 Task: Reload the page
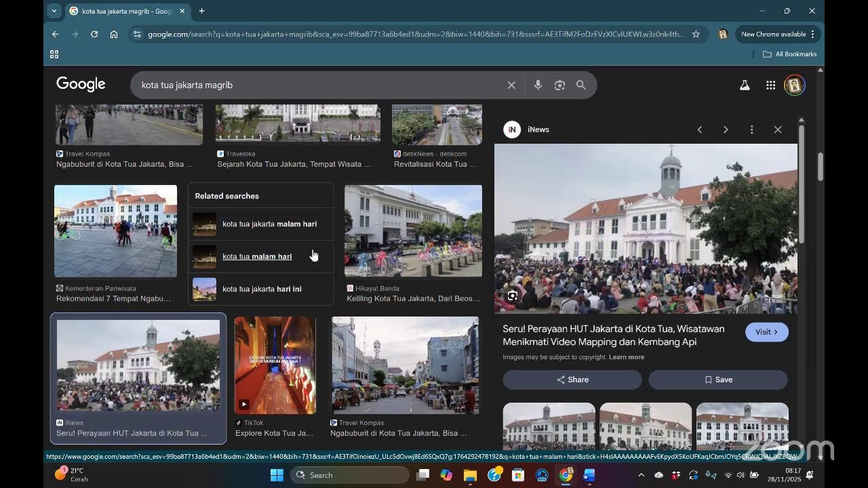click(94, 34)
